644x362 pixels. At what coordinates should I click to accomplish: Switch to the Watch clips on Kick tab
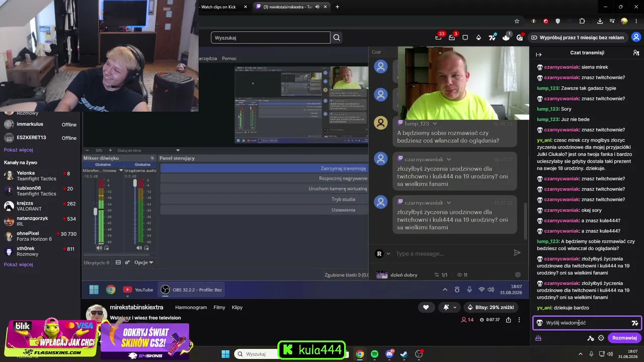218,7
